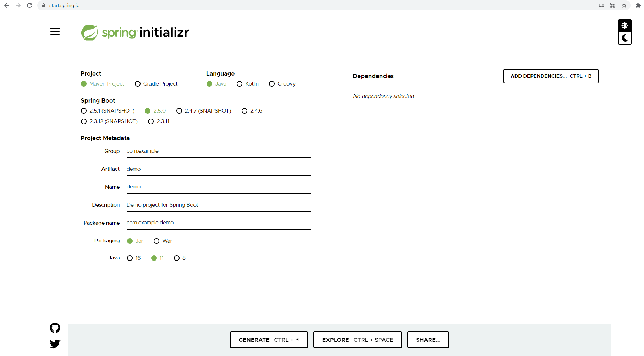Choose Groovy as the language
644x356 pixels.
pyautogui.click(x=282, y=84)
